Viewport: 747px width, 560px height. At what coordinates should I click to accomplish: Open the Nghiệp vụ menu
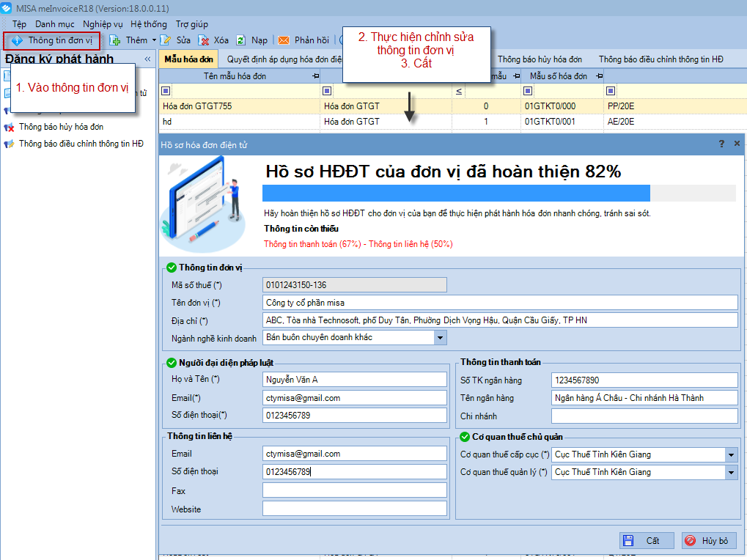103,23
